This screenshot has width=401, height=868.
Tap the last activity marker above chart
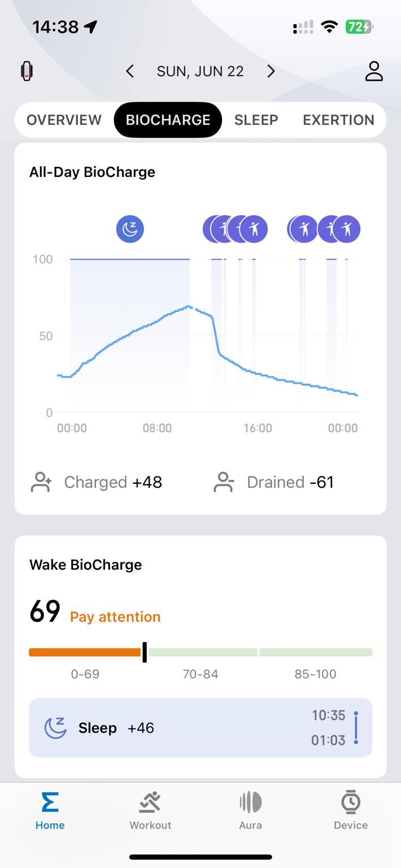tap(347, 229)
